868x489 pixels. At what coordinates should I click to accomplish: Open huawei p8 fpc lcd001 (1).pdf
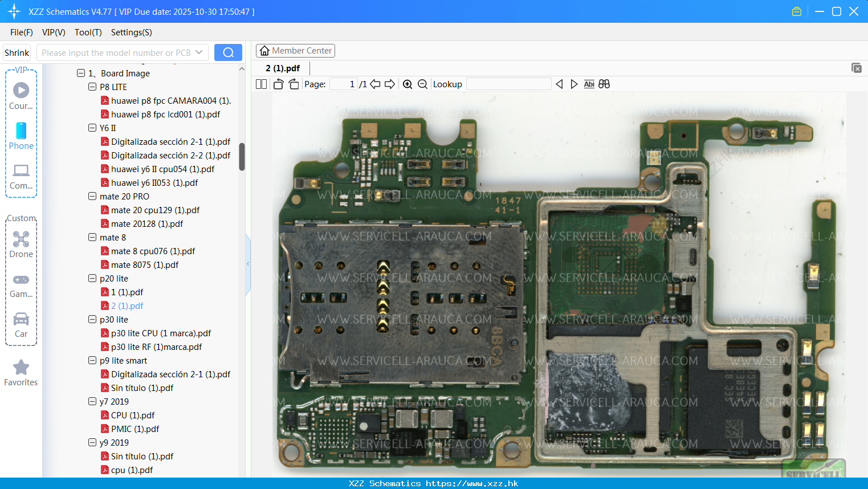[165, 114]
